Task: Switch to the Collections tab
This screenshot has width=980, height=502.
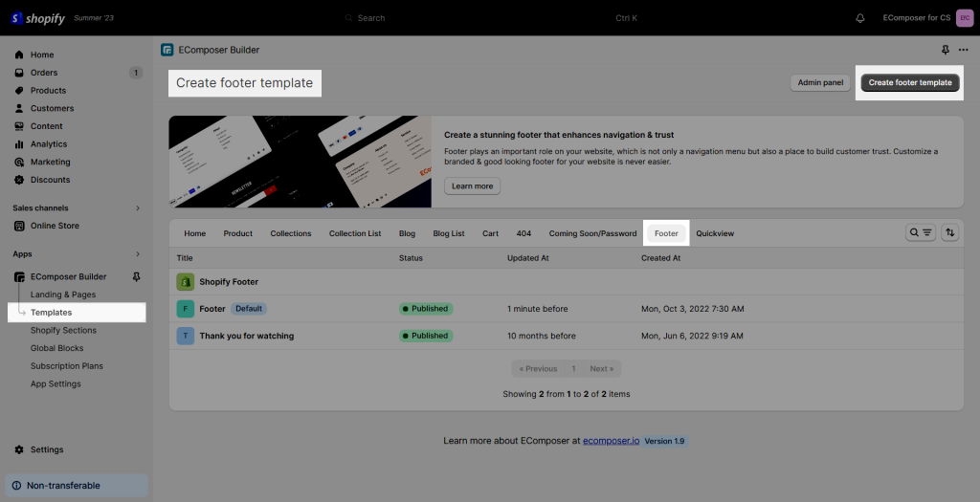Action: tap(291, 233)
